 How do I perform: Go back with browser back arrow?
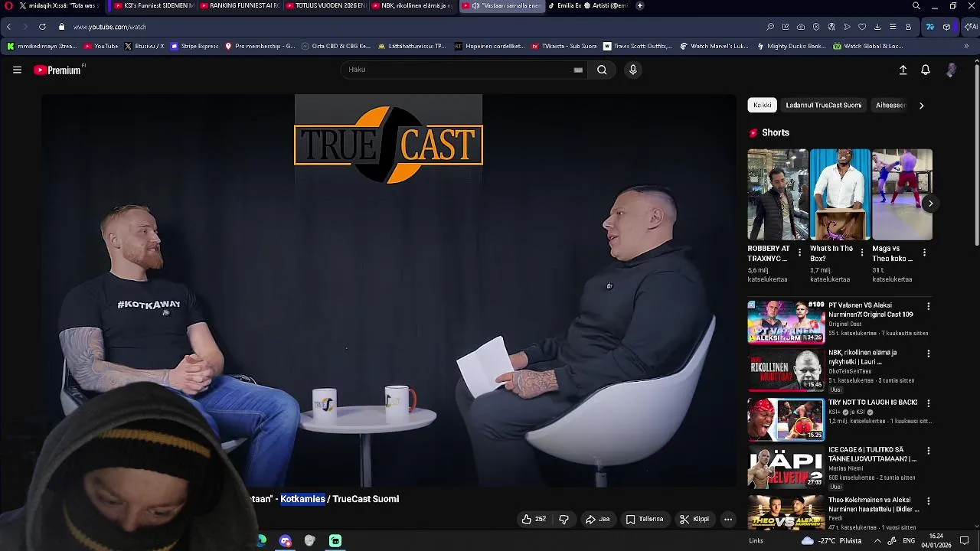[x=8, y=27]
